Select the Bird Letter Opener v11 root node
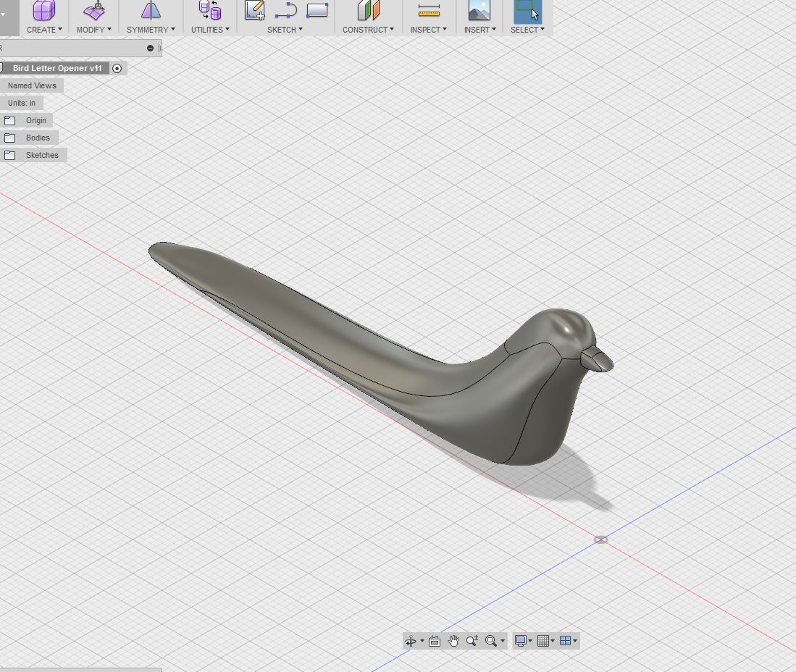The width and height of the screenshot is (796, 672). 56,68
